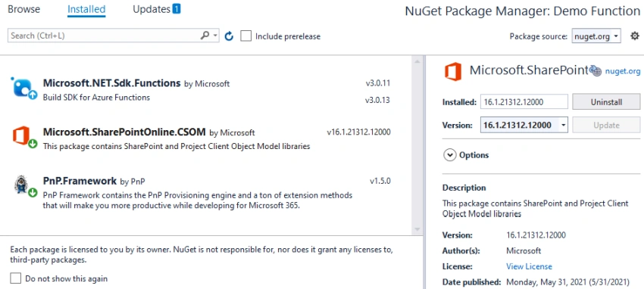Open the View License link
This screenshot has width=644, height=289.
pyautogui.click(x=529, y=266)
